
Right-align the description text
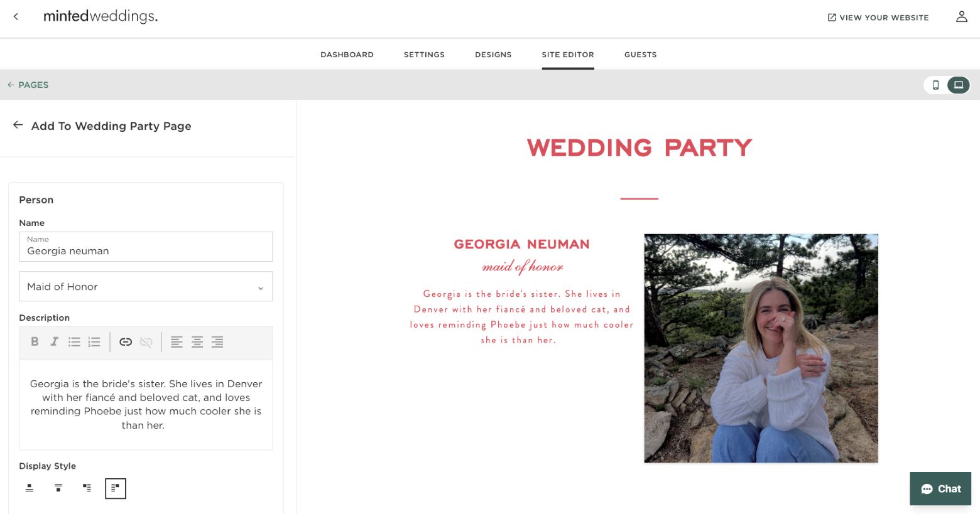[x=217, y=341]
